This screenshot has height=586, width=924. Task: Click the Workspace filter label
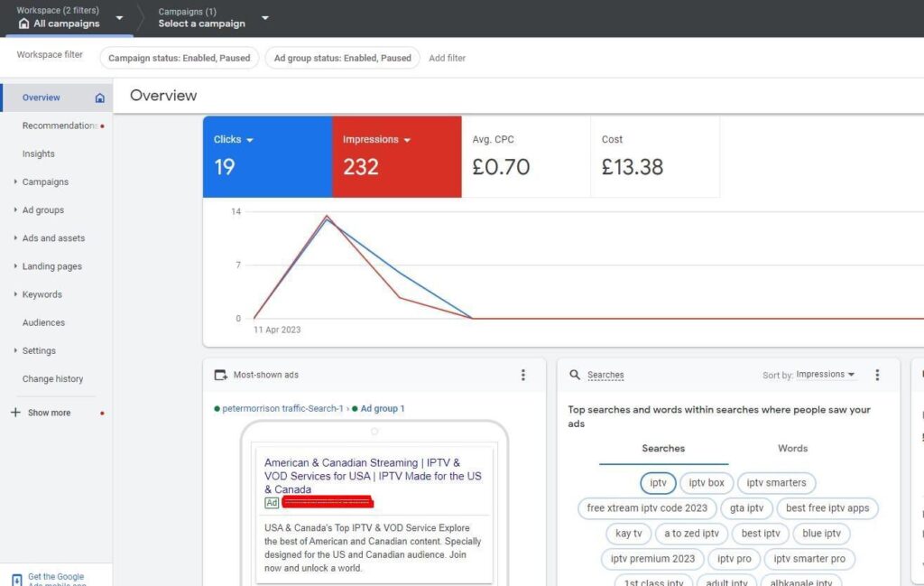[x=50, y=55]
